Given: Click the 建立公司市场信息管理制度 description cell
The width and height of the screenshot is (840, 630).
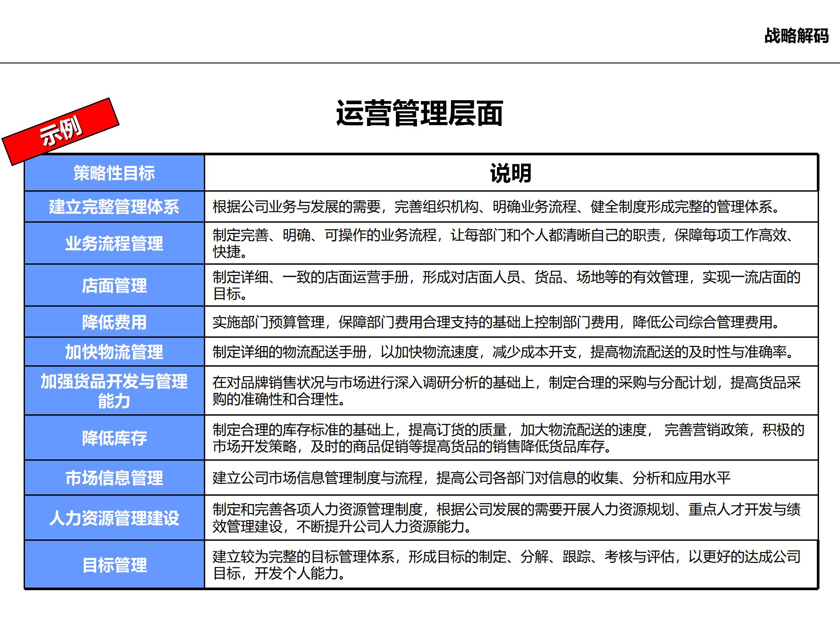Looking at the screenshot, I should click(471, 478).
